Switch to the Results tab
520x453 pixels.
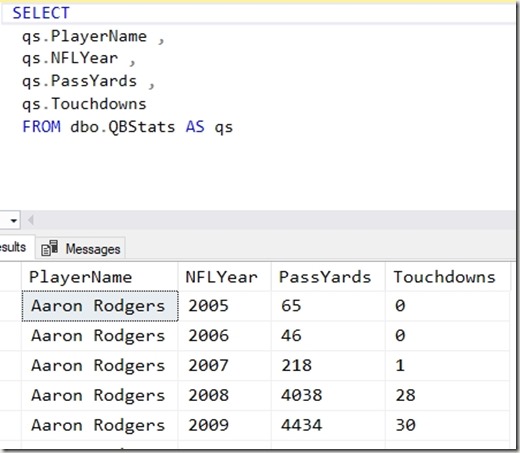point(16,247)
